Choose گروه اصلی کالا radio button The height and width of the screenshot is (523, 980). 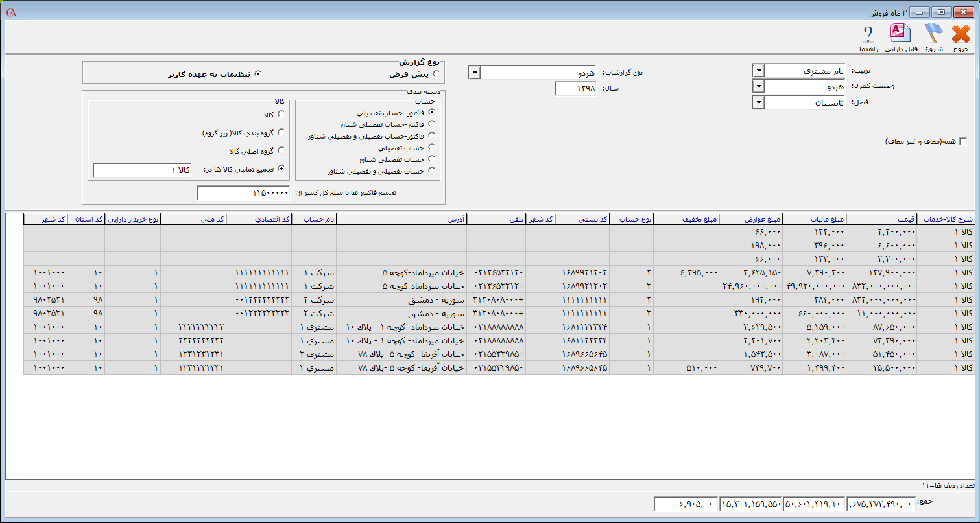tap(281, 150)
